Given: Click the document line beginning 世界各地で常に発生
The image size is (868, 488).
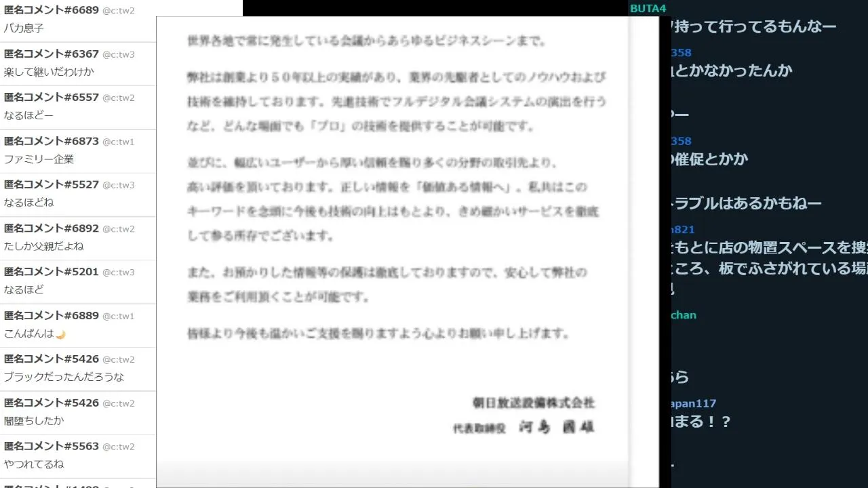Looking at the screenshot, I should tap(367, 41).
